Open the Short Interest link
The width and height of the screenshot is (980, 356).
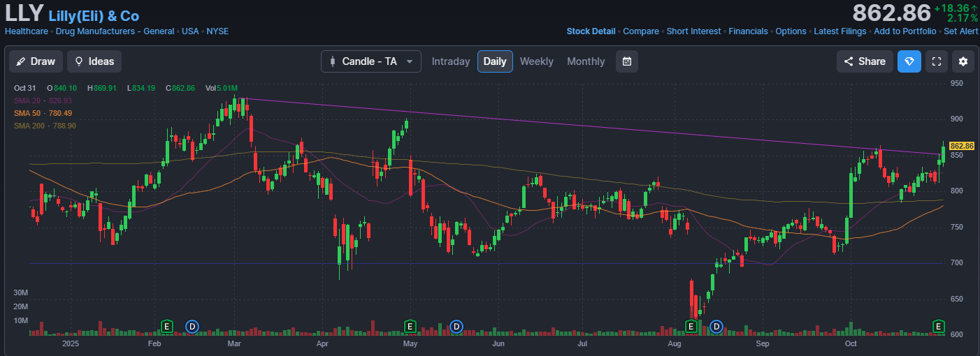(x=694, y=31)
